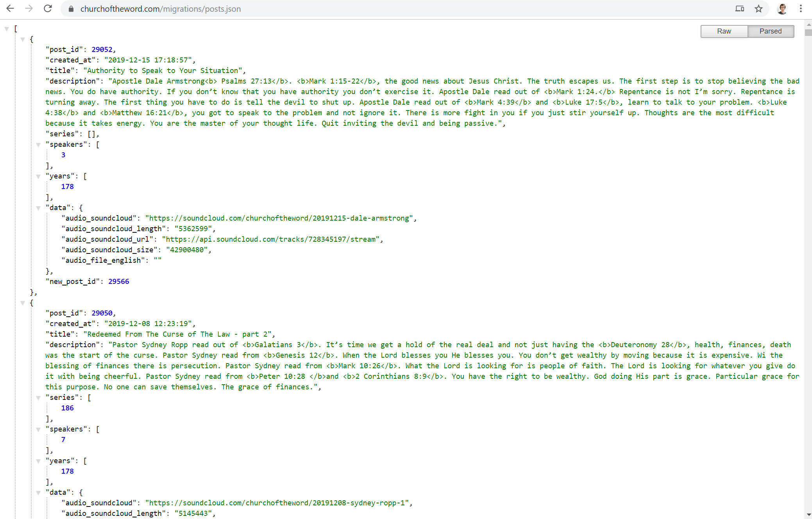Click the post_id value 29050
The image size is (812, 519).
[x=102, y=313]
